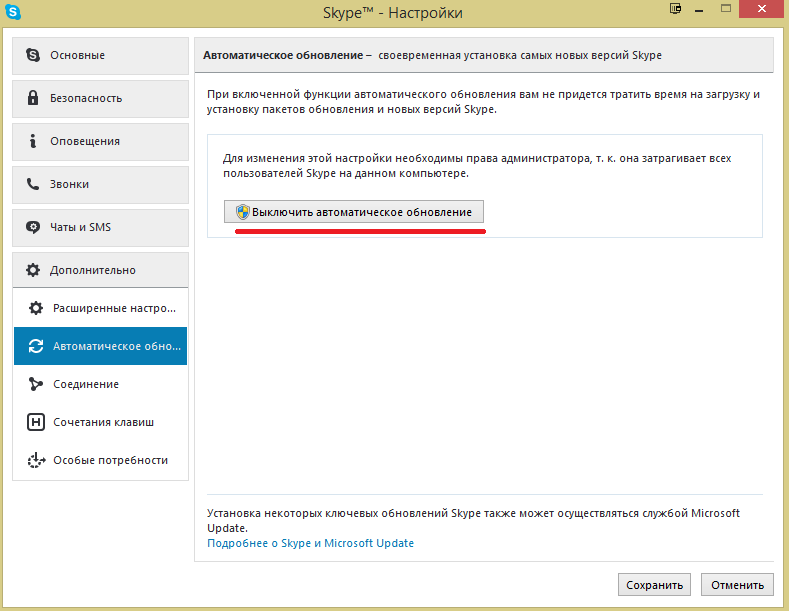Screen dimensions: 789x611
Task: Select the Чаты и SMS section
Action: (x=101, y=227)
